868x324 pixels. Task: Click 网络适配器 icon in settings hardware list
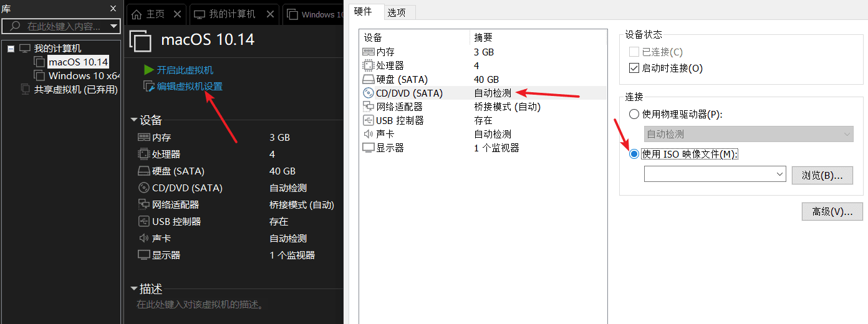[368, 107]
